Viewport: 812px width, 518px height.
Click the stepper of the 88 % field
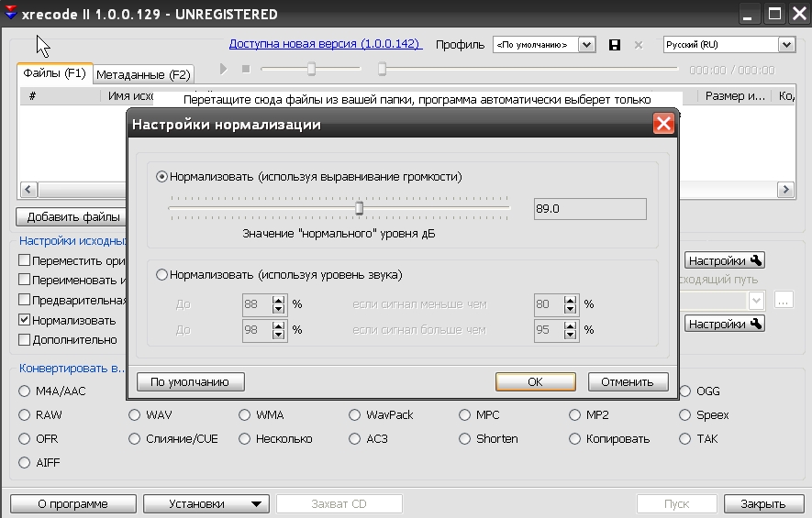(278, 304)
